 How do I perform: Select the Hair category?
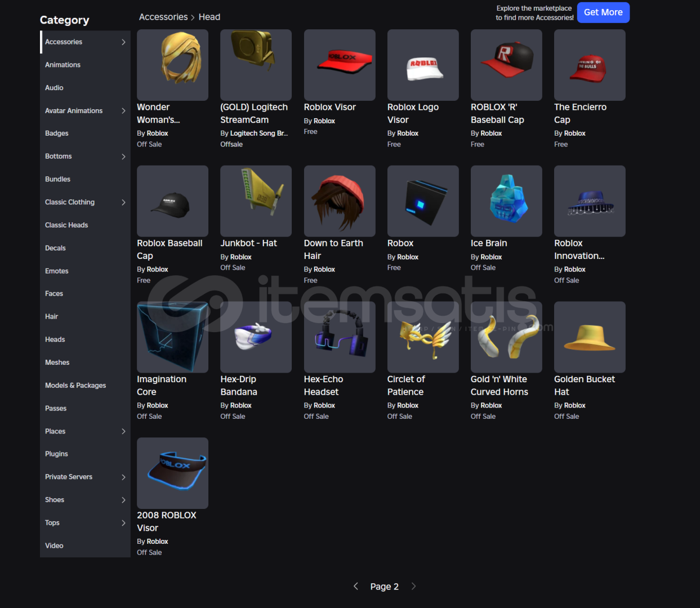(x=85, y=316)
